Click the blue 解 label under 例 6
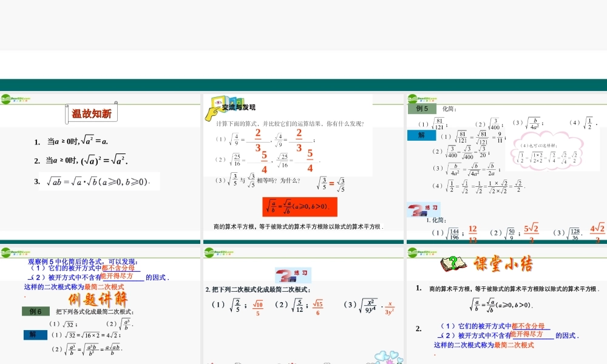The height and width of the screenshot is (364, 607). coord(35,335)
